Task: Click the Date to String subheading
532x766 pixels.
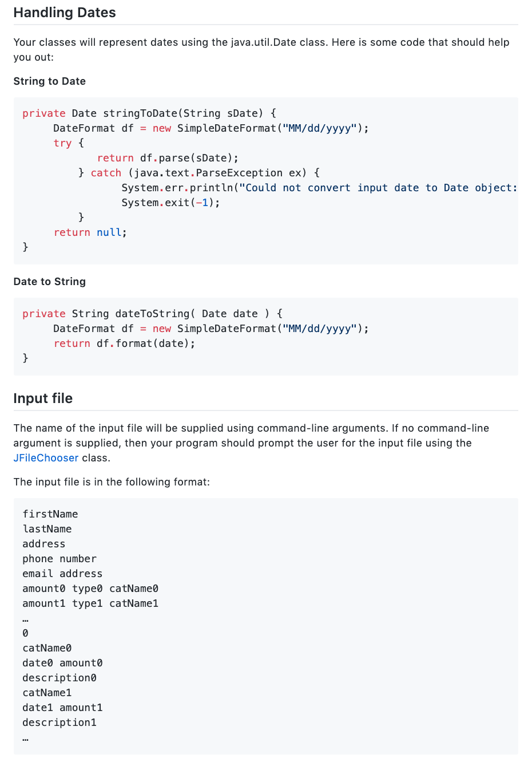Action: tap(50, 282)
